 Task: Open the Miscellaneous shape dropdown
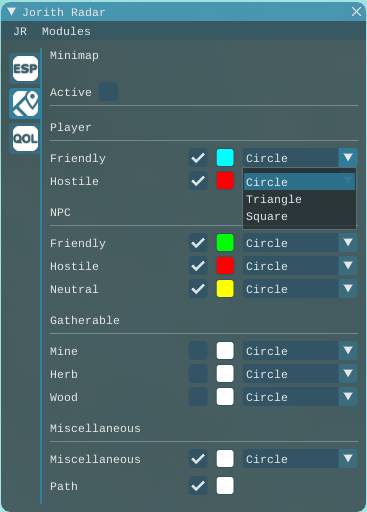300,459
